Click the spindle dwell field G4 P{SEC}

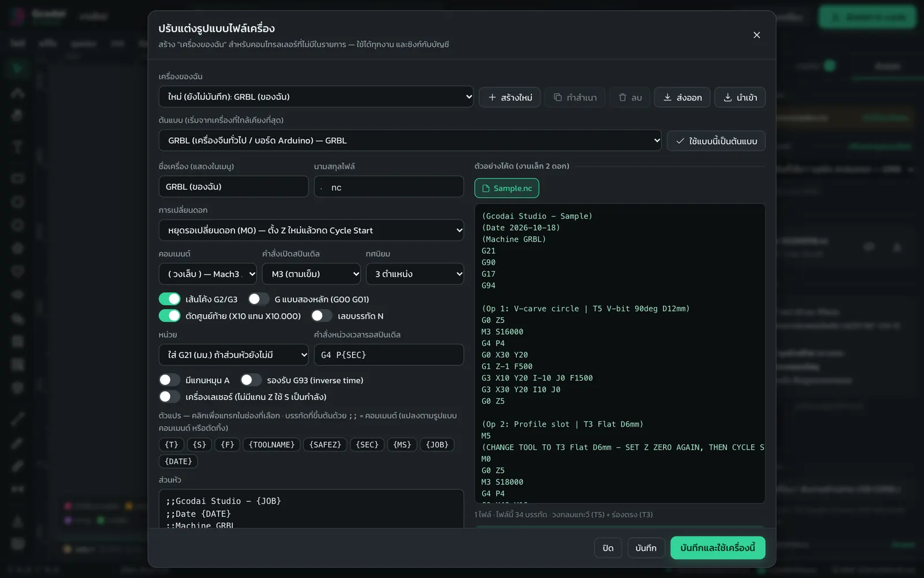[x=389, y=355]
